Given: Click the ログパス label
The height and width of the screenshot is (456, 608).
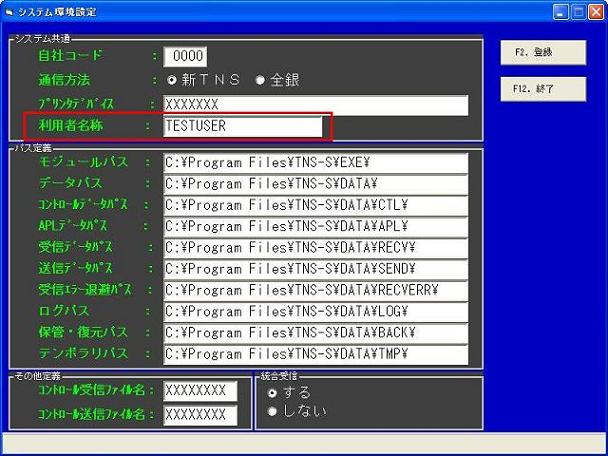Looking at the screenshot, I should [64, 311].
